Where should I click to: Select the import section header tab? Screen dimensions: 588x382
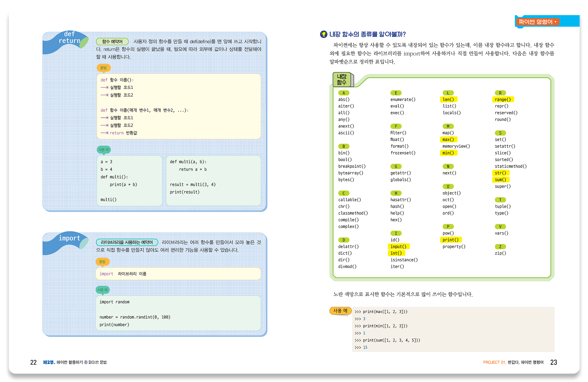pos(69,238)
